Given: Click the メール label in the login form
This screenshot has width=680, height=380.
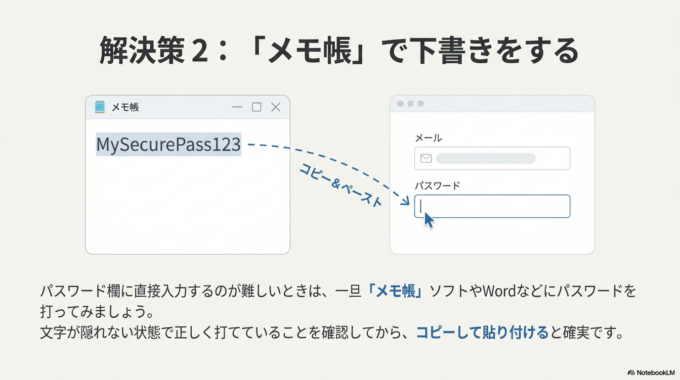Looking at the screenshot, I should point(428,138).
